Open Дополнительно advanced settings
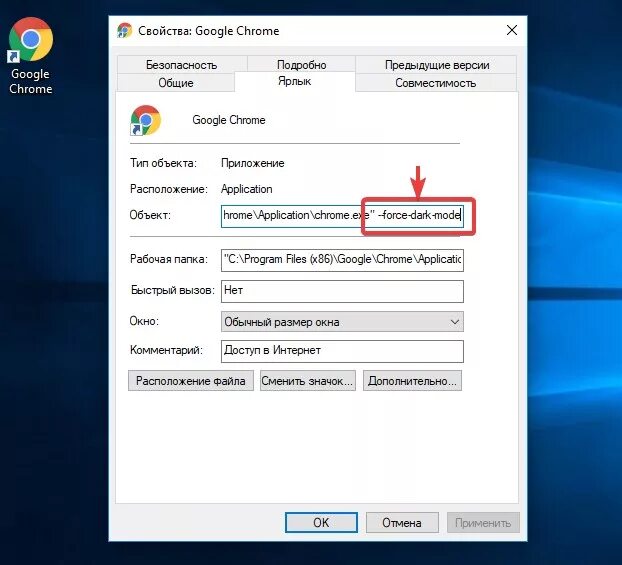Screen dimensions: 622x565 click(412, 381)
